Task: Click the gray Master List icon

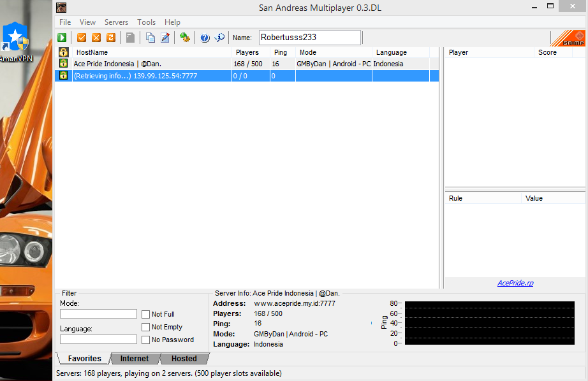Action: [x=130, y=38]
